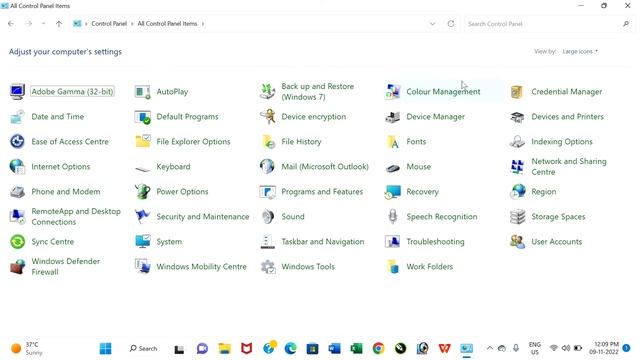Image resolution: width=640 pixels, height=360 pixels.
Task: Open Excel from the taskbar
Action: tap(356, 349)
